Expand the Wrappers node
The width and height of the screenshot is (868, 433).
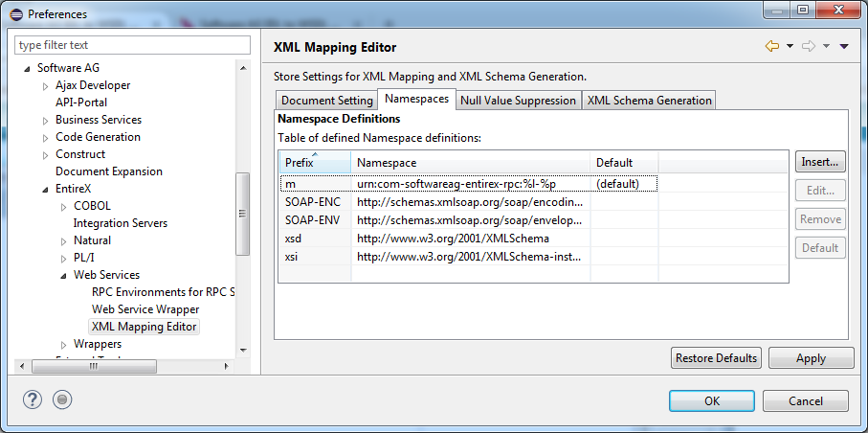click(64, 345)
